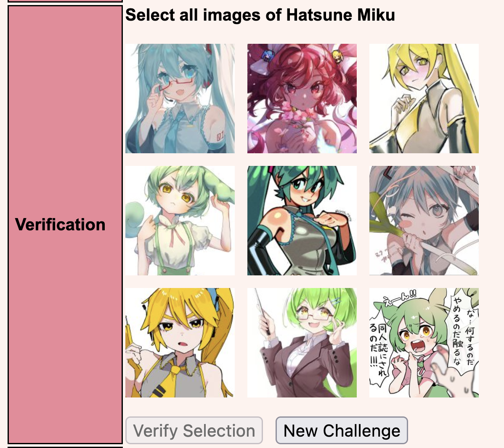
Task: Select the tanned teal-haired girl in gray top
Action: (x=302, y=221)
